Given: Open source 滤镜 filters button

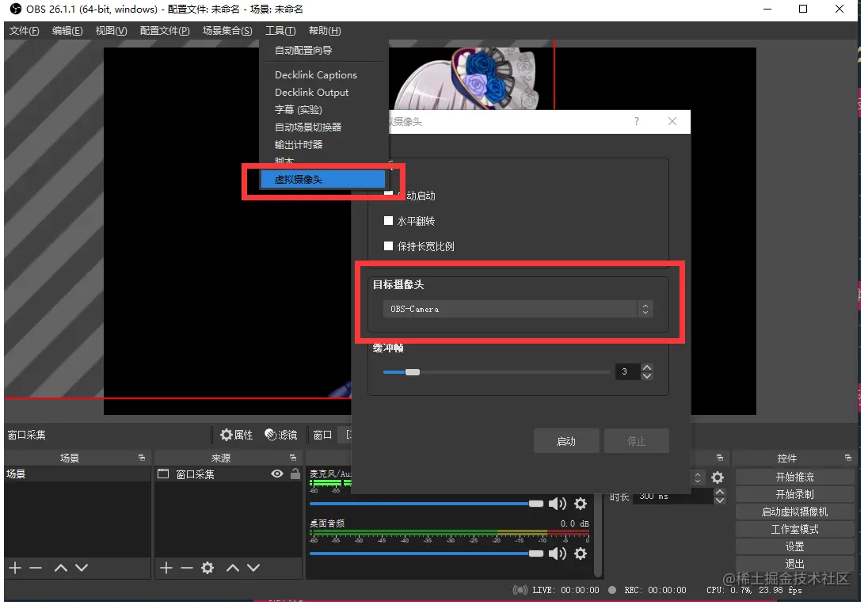Looking at the screenshot, I should [281, 435].
